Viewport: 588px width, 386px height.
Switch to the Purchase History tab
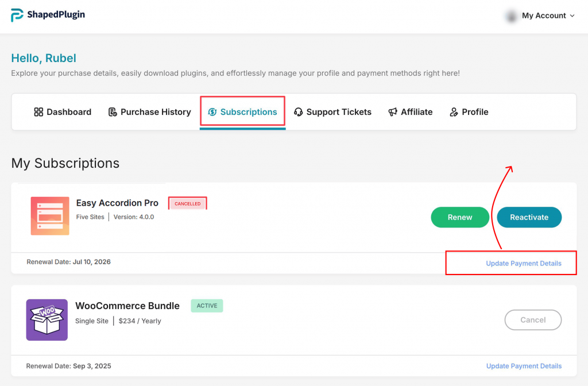[x=155, y=112]
